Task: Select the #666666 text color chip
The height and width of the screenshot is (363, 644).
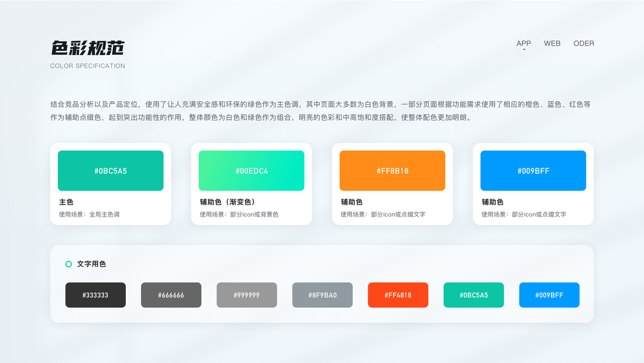Action: pyautogui.click(x=171, y=295)
